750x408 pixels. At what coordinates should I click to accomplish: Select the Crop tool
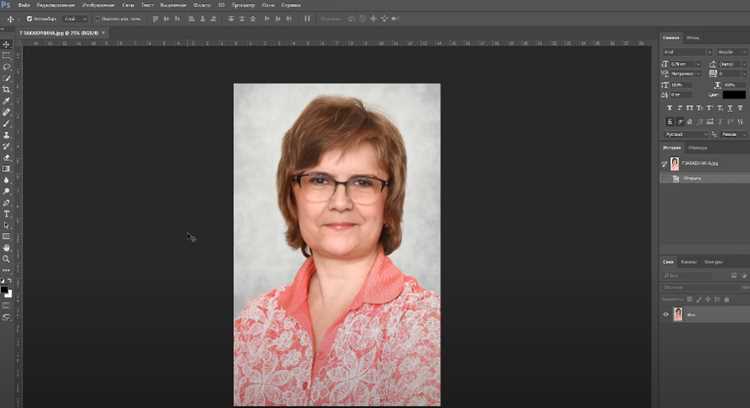(6, 89)
